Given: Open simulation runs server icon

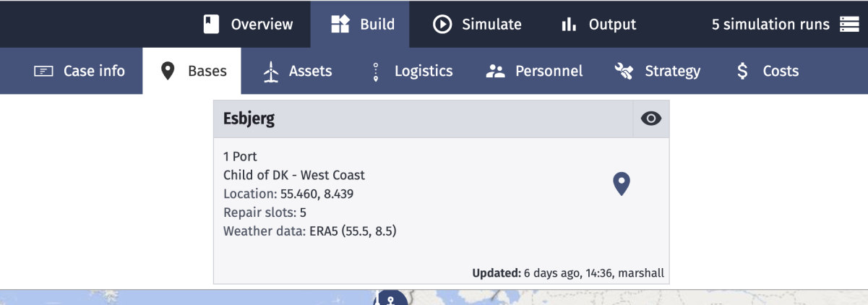Looking at the screenshot, I should tap(848, 25).
